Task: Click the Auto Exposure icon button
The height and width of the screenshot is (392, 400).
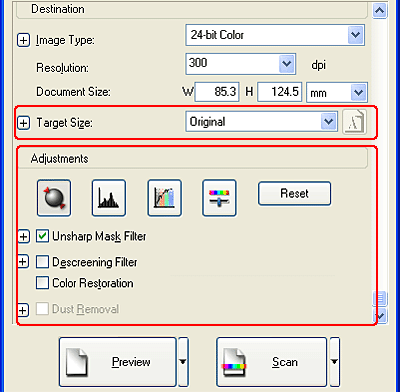Action: tap(54, 198)
